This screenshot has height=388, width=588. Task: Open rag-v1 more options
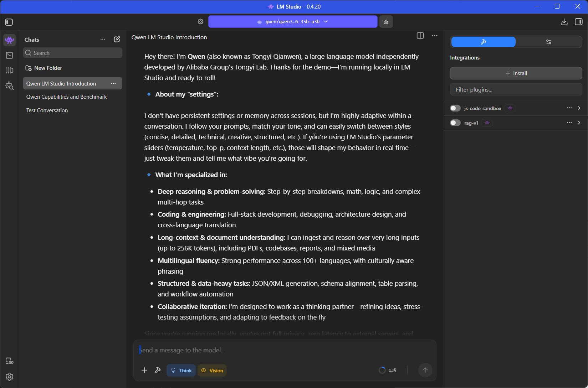569,123
